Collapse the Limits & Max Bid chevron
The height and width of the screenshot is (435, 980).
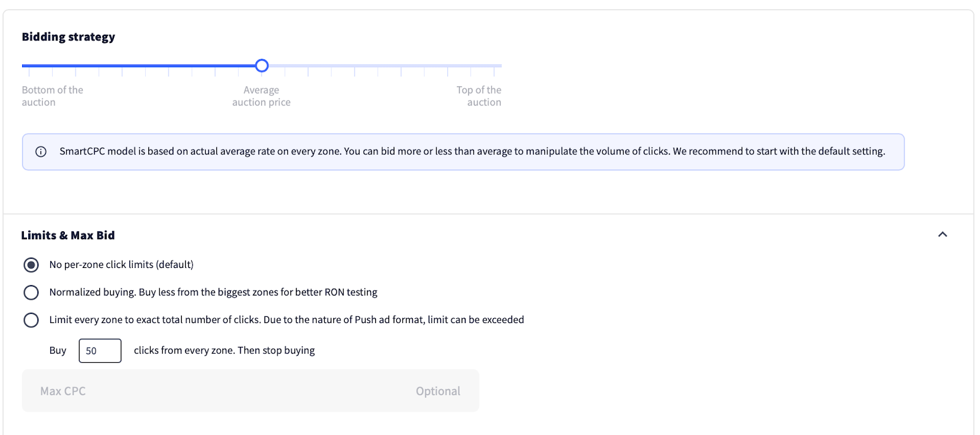(x=943, y=234)
